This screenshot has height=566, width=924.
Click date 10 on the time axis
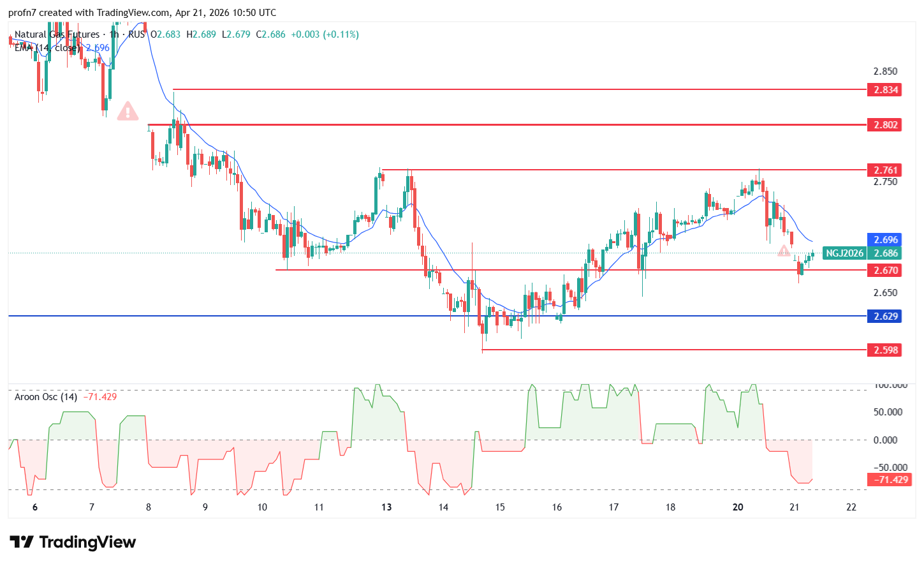click(262, 507)
